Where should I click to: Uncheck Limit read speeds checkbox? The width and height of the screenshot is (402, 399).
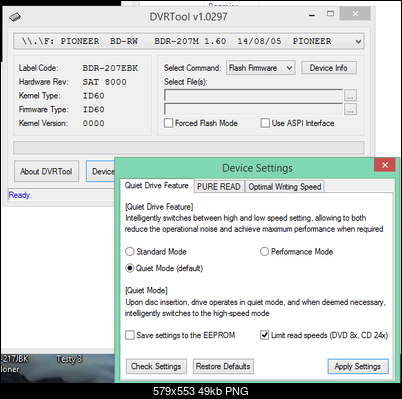(x=264, y=335)
